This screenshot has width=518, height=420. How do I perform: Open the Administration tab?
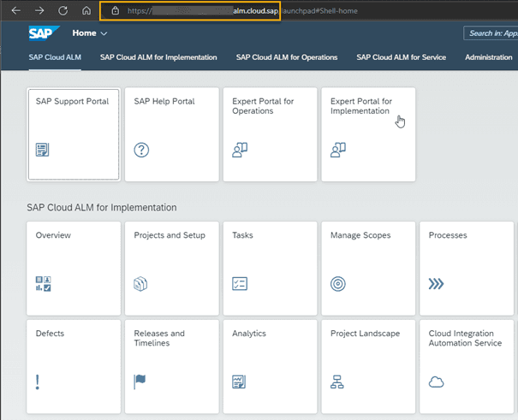(489, 57)
